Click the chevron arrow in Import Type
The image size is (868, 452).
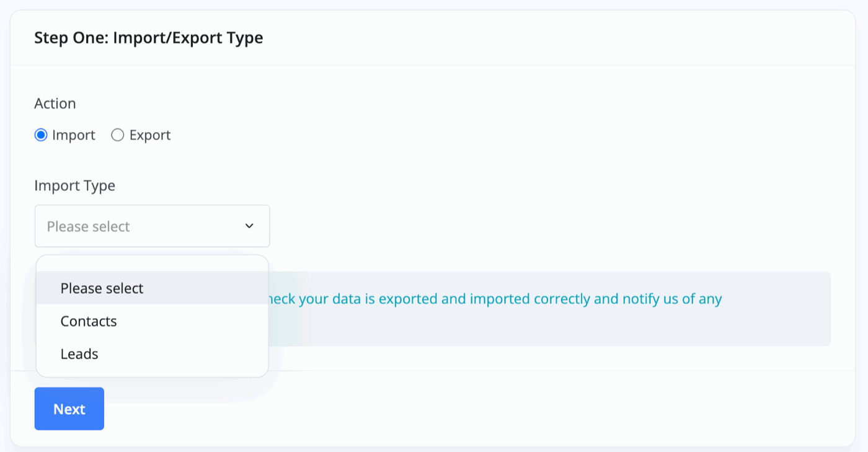click(249, 226)
